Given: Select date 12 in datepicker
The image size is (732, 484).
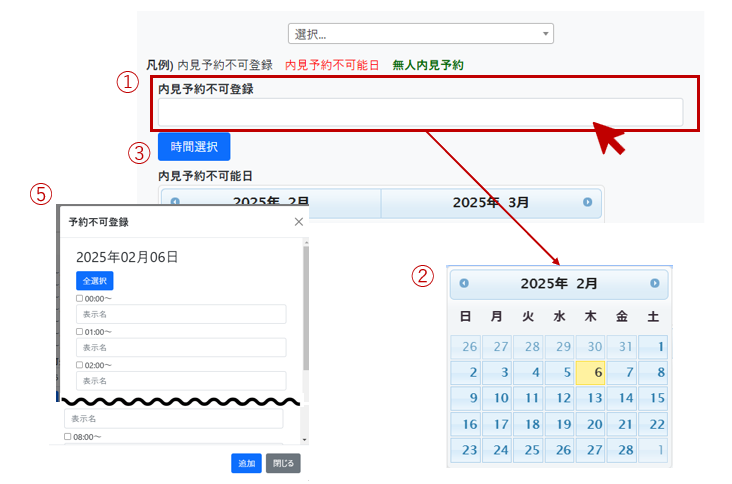Looking at the screenshot, I should pyautogui.click(x=559, y=398).
